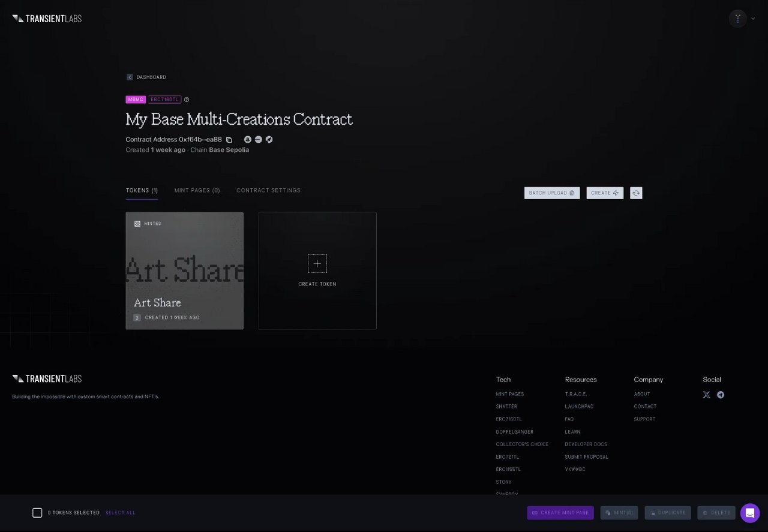Open footer Contact link
The image size is (768, 532).
pyautogui.click(x=646, y=407)
